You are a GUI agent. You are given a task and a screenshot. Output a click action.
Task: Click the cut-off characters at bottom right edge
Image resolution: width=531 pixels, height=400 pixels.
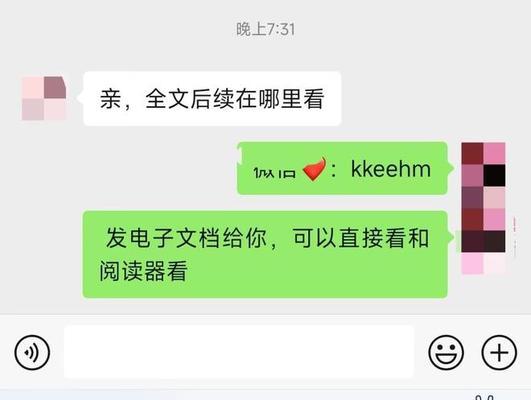coord(484,397)
